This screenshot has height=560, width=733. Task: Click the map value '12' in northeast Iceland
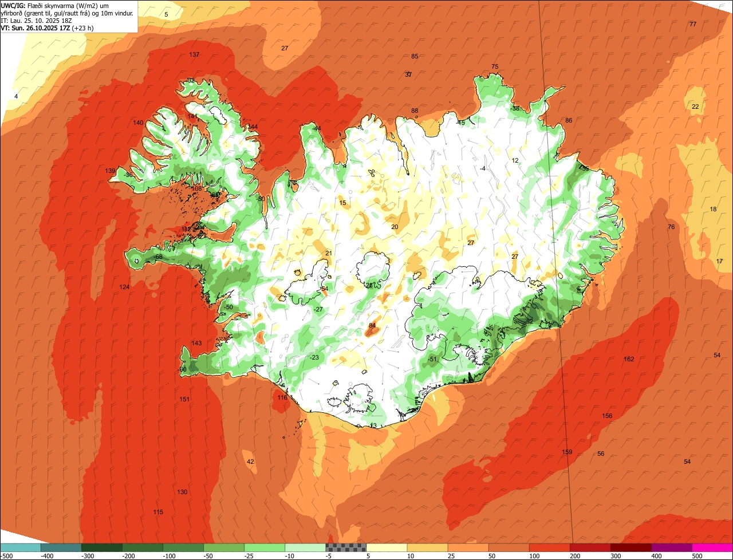[515, 160]
